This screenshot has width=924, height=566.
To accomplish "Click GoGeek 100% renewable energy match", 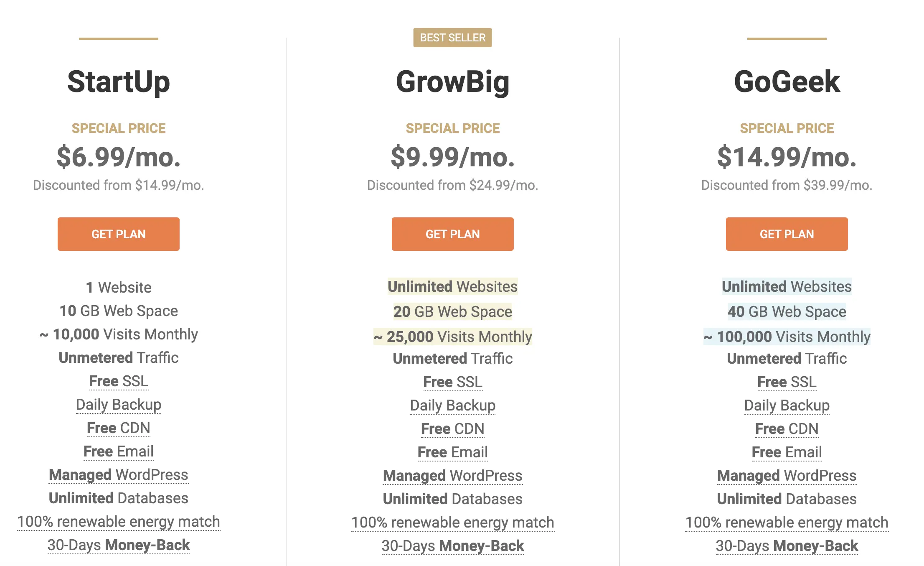I will 787,523.
